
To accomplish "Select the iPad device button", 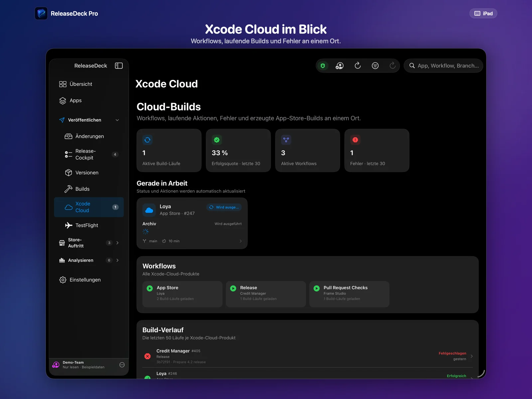I will (x=483, y=13).
